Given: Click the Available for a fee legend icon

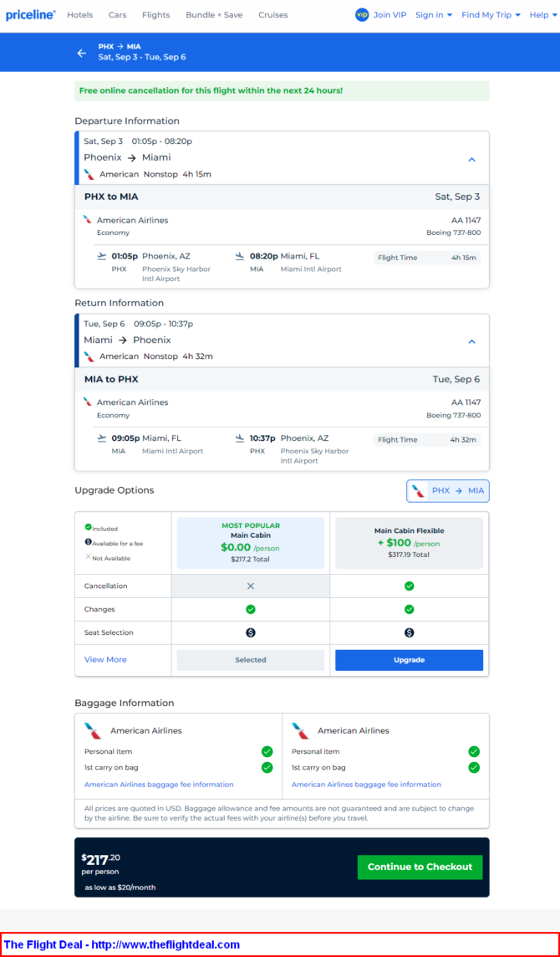Looking at the screenshot, I should [x=88, y=542].
